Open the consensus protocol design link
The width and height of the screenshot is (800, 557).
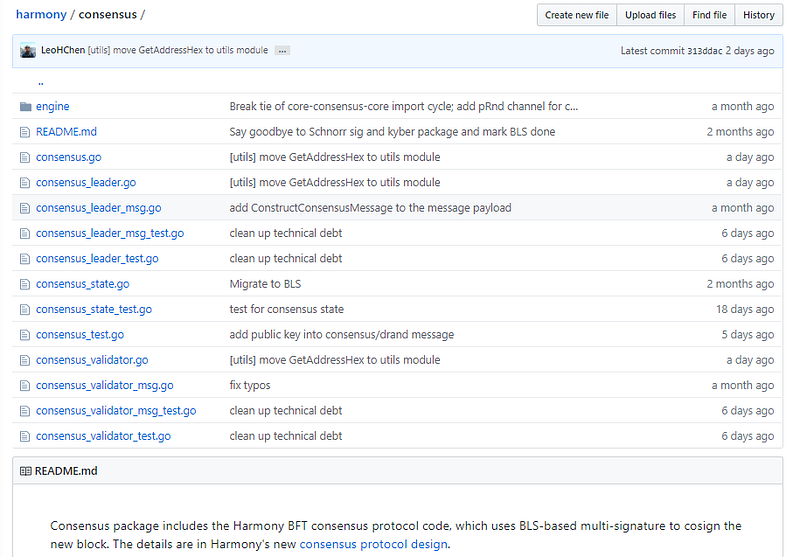pyautogui.click(x=374, y=544)
